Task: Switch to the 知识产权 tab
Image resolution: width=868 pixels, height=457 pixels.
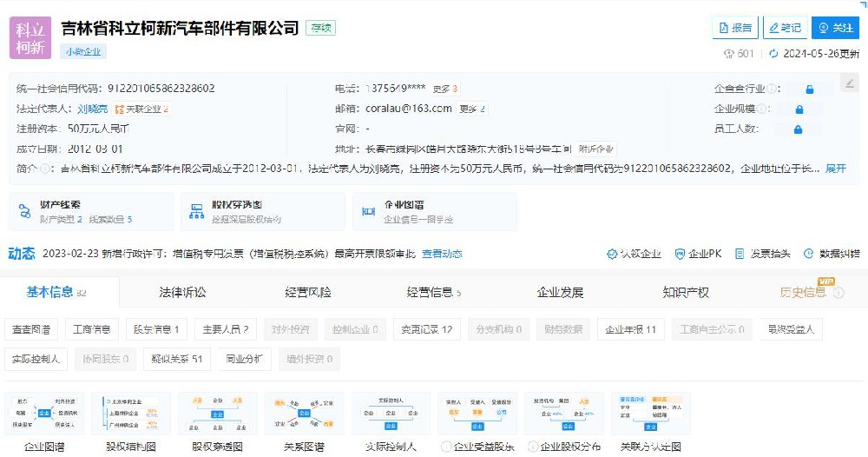Action: point(686,292)
